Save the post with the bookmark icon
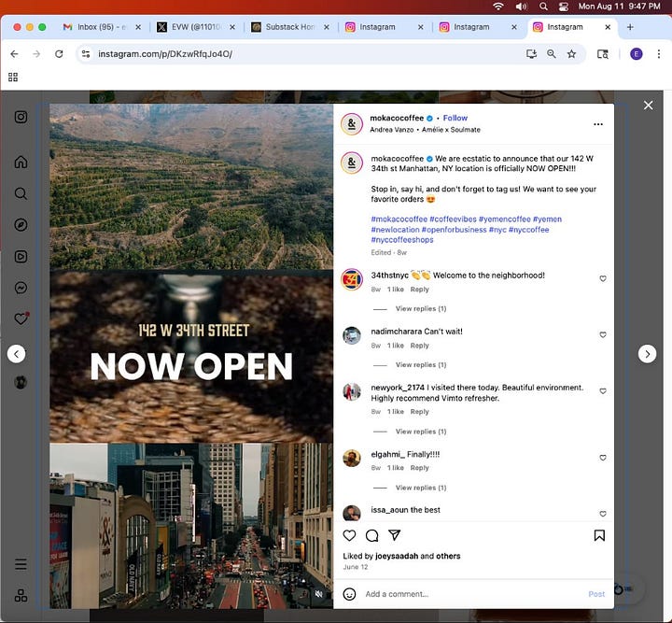Viewport: 672px width, 623px height. point(599,535)
